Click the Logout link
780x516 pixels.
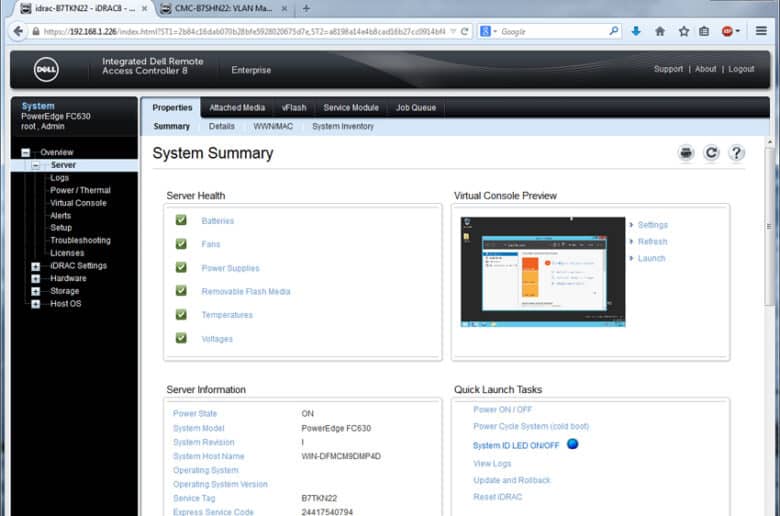point(741,69)
